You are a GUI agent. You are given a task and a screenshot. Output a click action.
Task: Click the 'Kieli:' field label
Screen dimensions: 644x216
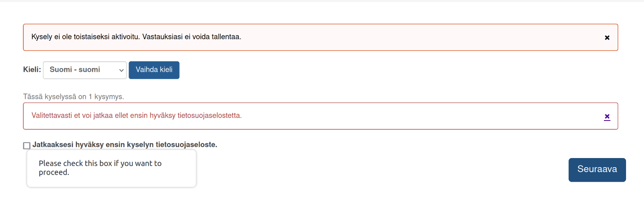coord(32,70)
